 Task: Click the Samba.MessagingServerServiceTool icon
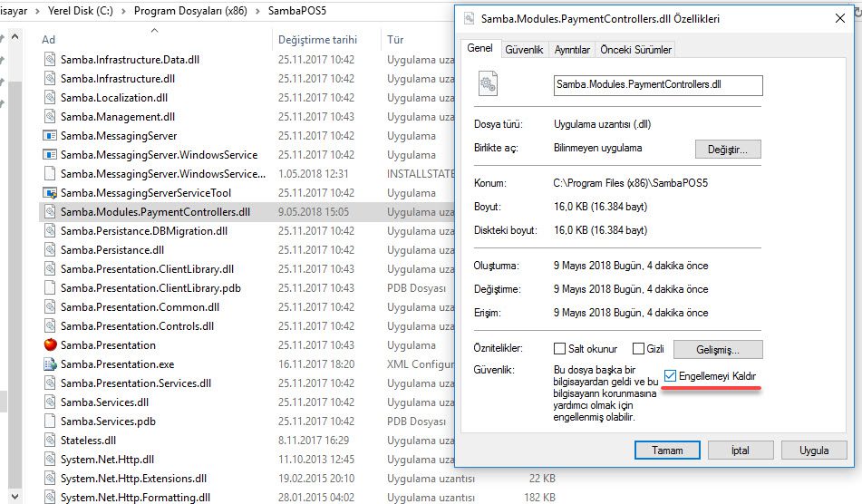click(x=51, y=192)
